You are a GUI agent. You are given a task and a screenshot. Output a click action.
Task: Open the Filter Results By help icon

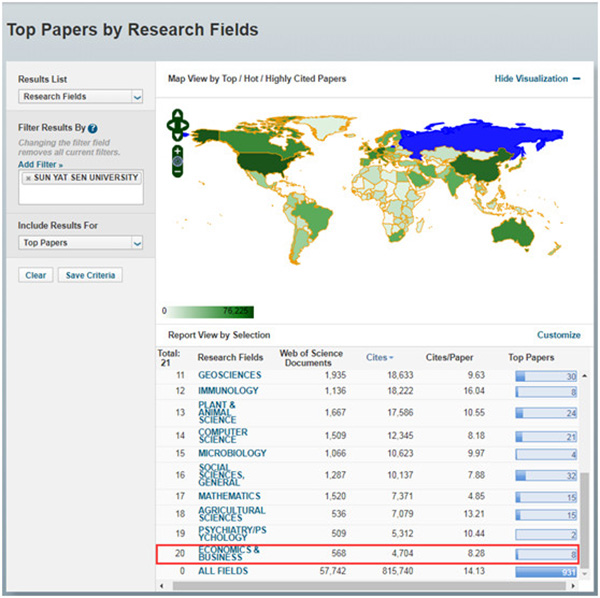tap(92, 129)
